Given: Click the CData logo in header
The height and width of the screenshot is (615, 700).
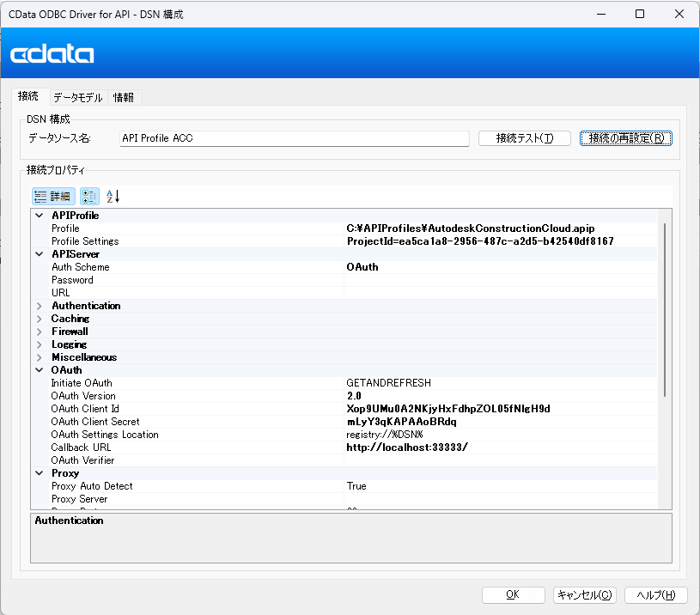Looking at the screenshot, I should click(x=52, y=54).
